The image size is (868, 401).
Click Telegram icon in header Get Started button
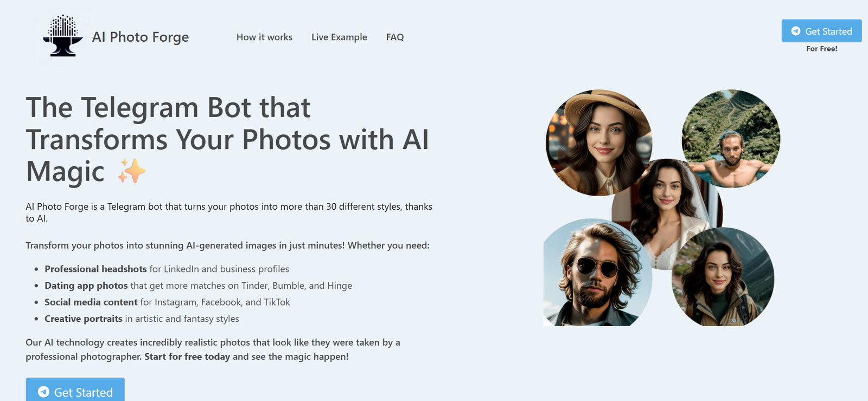[796, 31]
